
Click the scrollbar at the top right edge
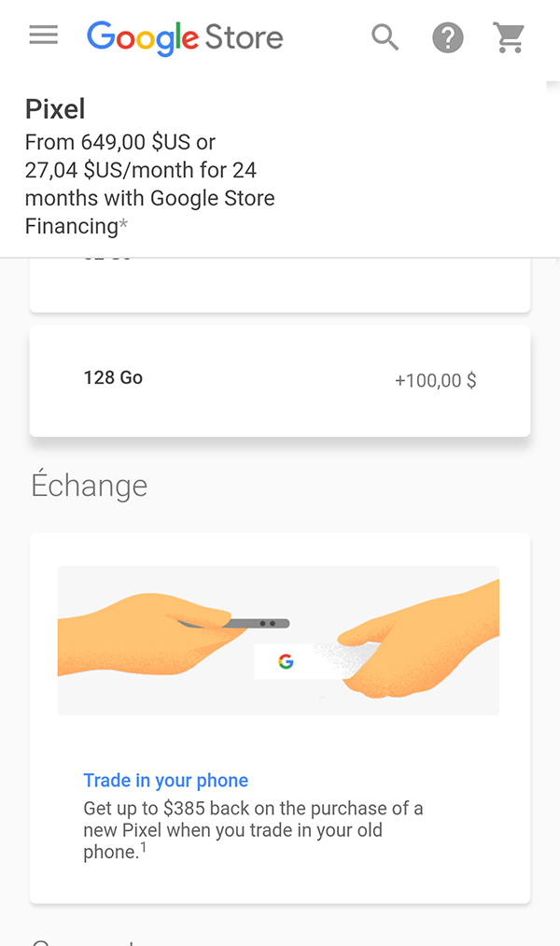coord(553,89)
